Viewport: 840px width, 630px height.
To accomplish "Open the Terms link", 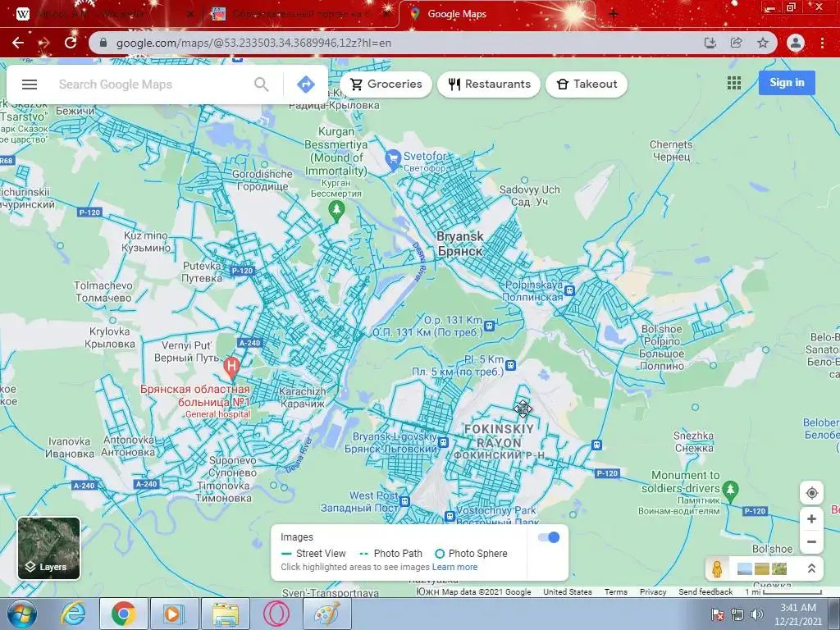I will [x=615, y=592].
